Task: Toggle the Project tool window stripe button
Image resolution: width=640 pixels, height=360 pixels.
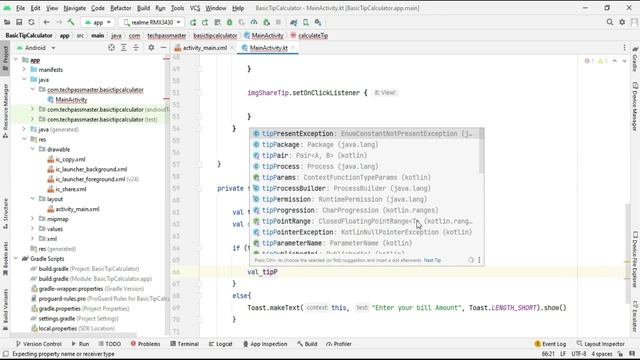Action: pos(5,59)
